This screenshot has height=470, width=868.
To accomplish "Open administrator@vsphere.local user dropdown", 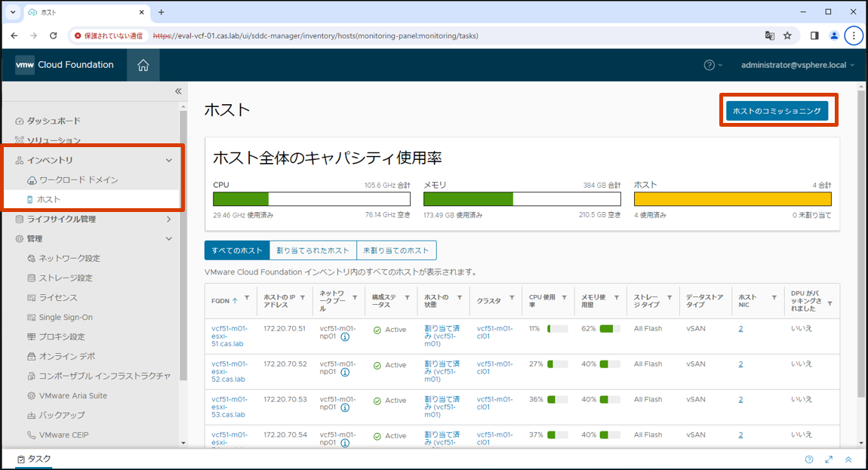I will point(798,65).
